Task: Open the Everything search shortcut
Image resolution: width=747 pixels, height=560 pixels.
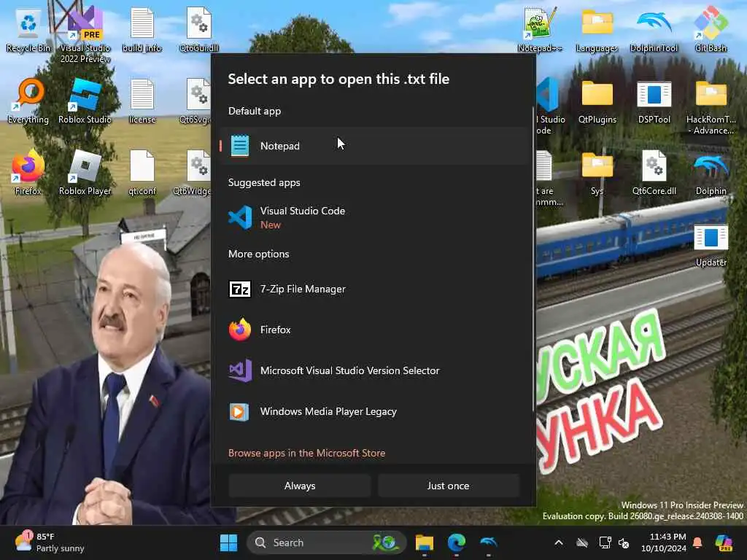Action: click(28, 101)
